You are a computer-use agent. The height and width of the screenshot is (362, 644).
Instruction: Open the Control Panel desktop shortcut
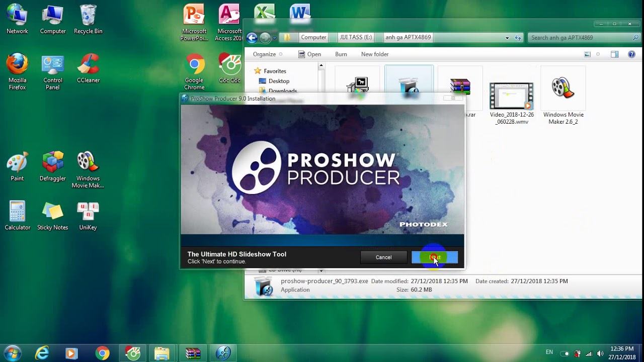coord(53,71)
